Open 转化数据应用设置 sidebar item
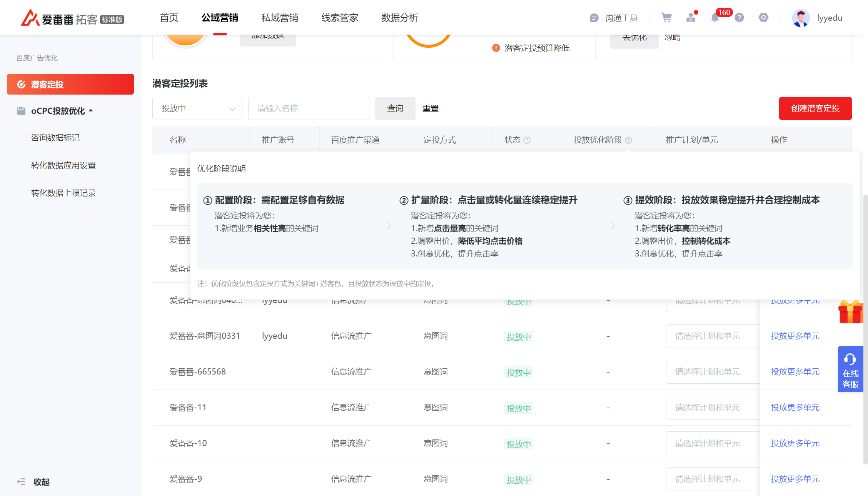Viewport: 868px width, 496px height. click(63, 165)
